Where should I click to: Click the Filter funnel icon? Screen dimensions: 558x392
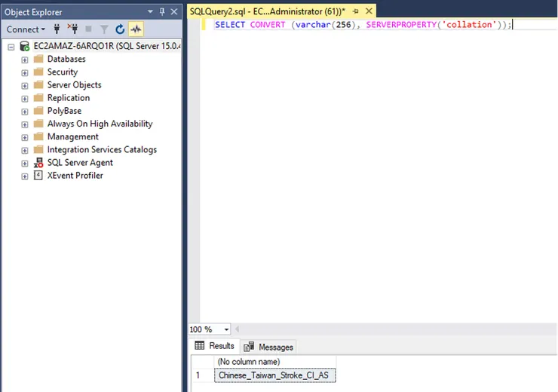[104, 29]
